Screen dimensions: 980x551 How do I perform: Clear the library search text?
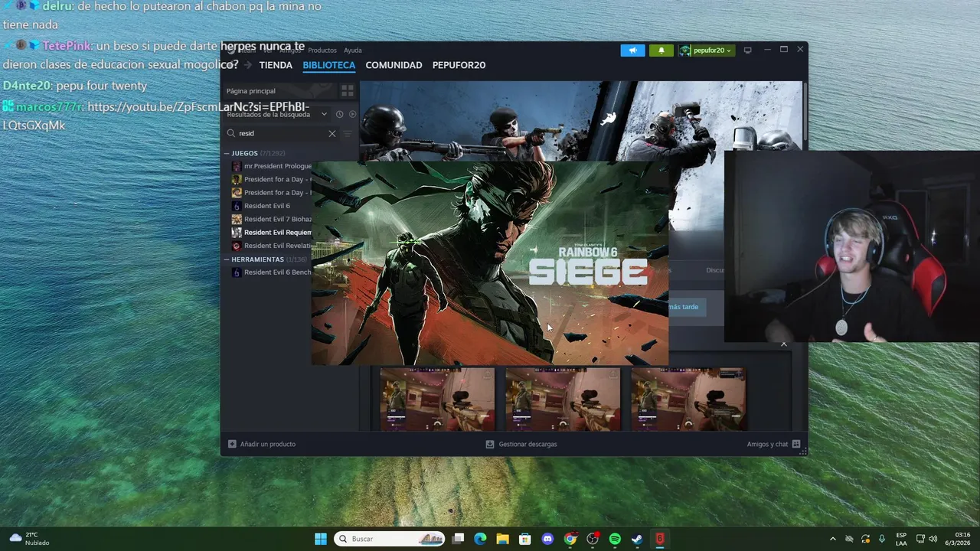(x=332, y=133)
